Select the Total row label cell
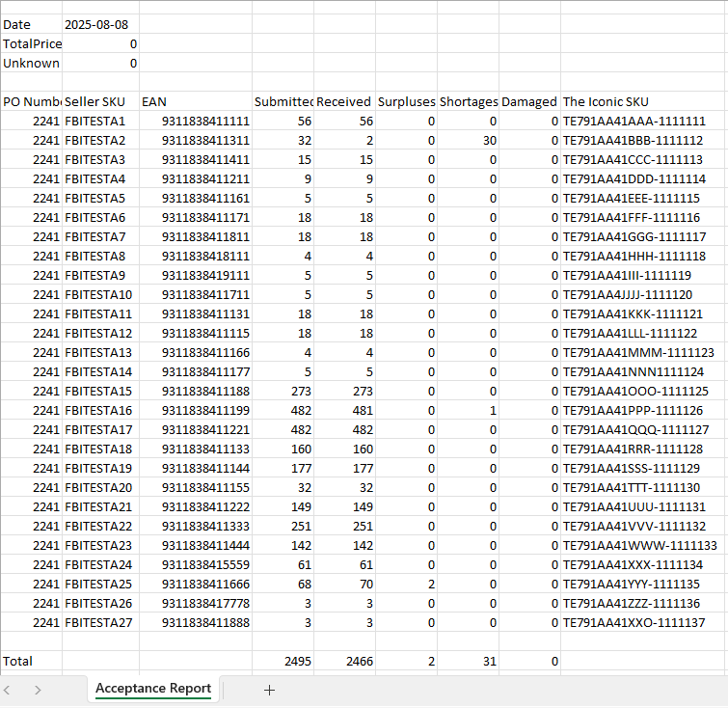Image resolution: width=728 pixels, height=708 pixels. click(x=32, y=661)
